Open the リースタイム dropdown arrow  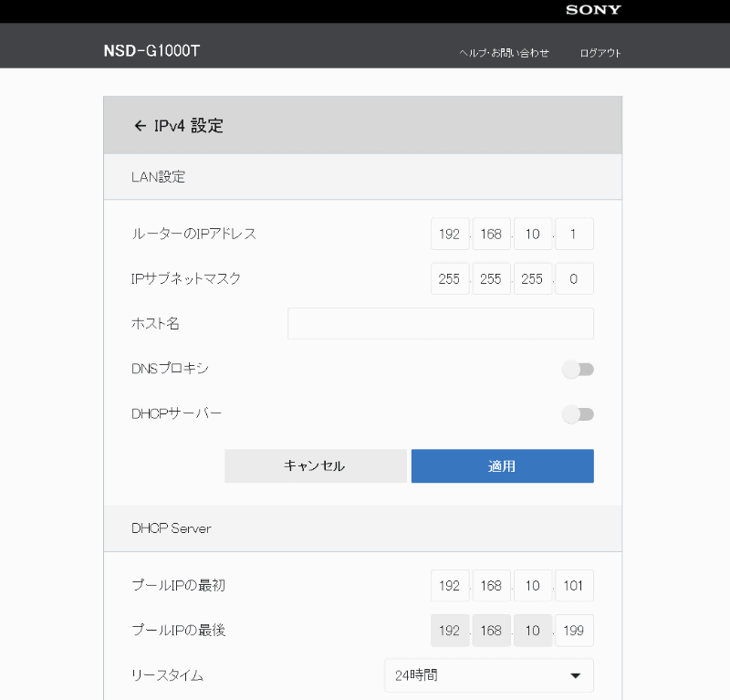point(576,675)
